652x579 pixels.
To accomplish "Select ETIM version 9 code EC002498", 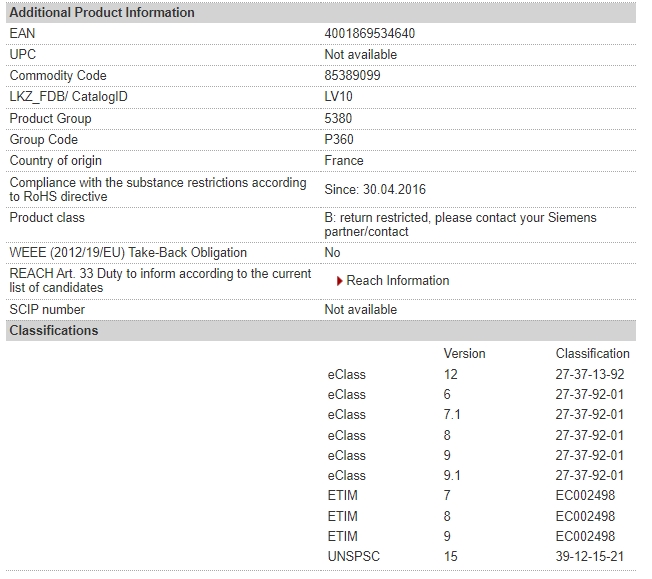I will [585, 536].
